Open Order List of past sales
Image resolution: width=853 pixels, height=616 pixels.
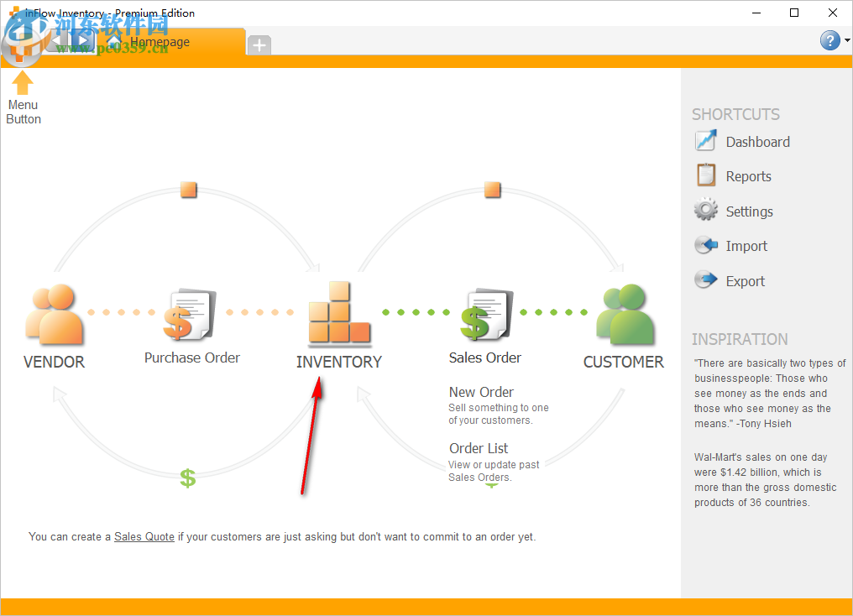tap(479, 448)
